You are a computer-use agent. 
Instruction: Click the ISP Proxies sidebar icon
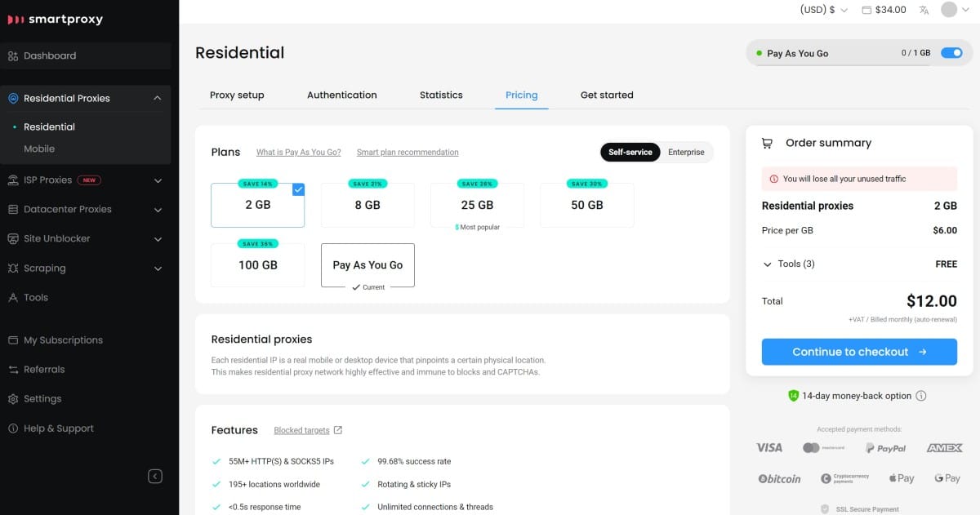(13, 180)
